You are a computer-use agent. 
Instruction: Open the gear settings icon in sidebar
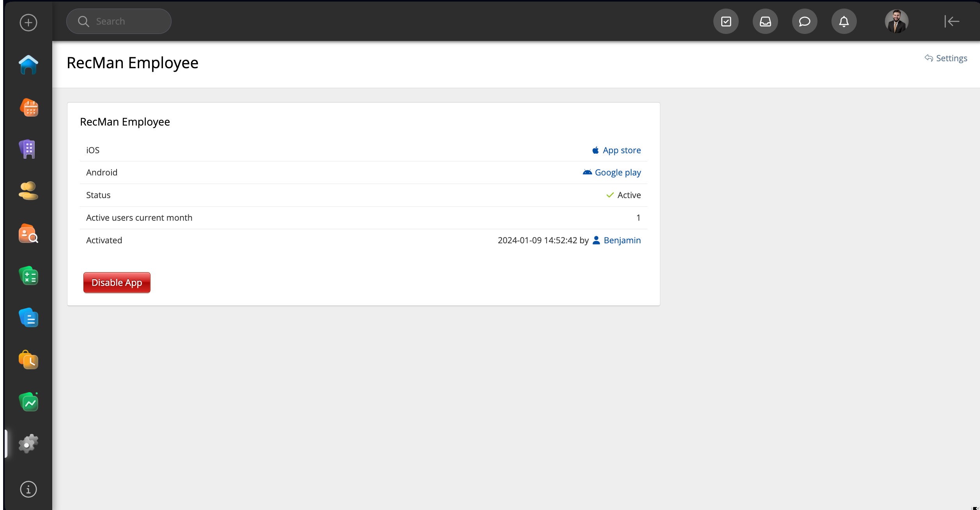tap(28, 444)
